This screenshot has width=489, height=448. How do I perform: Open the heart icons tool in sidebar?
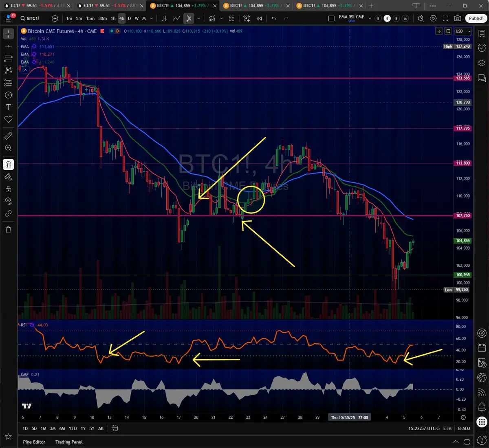(8, 119)
